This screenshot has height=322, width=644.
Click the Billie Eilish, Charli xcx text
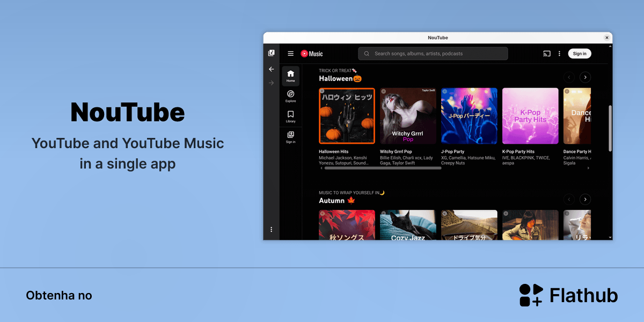coord(406,160)
